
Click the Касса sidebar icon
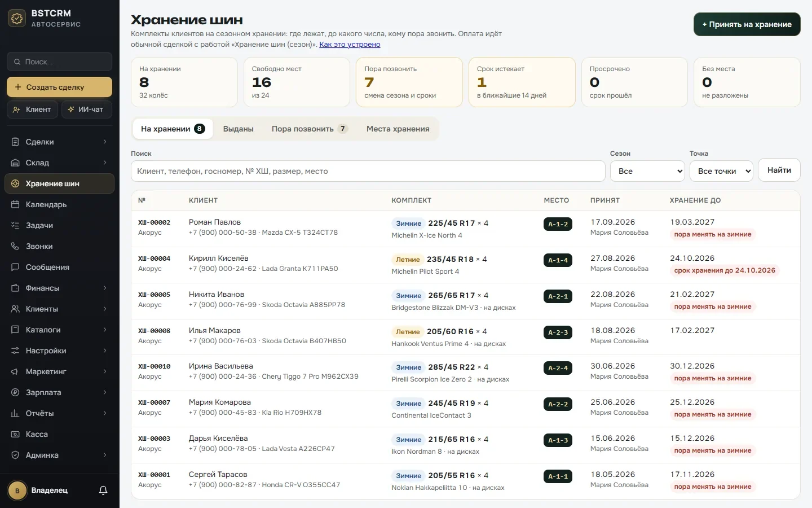tap(15, 434)
